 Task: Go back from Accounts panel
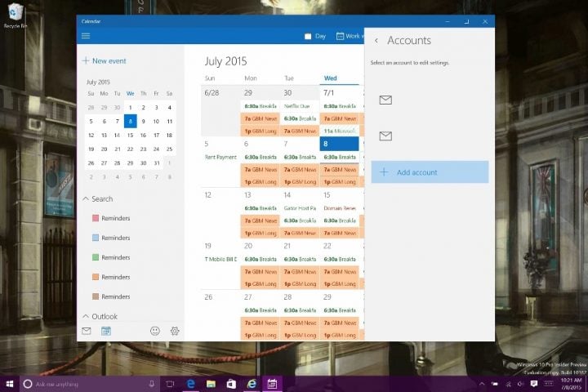(x=376, y=41)
